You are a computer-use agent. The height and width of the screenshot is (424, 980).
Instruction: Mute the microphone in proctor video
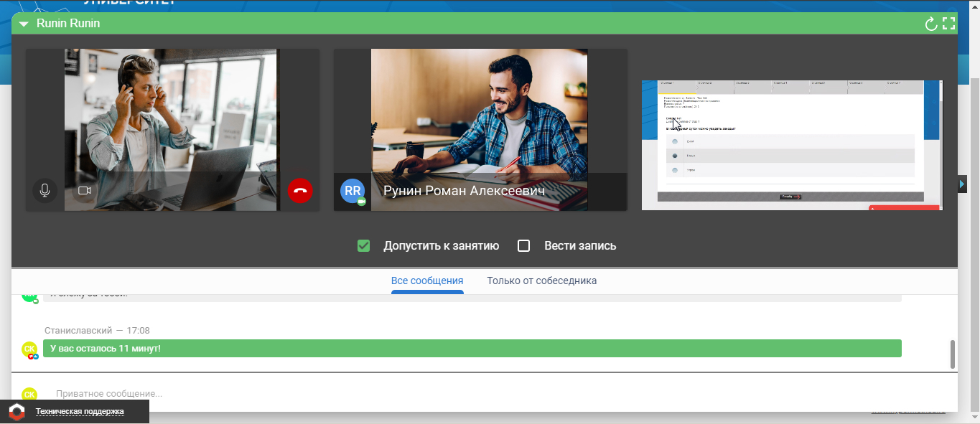pyautogui.click(x=45, y=191)
